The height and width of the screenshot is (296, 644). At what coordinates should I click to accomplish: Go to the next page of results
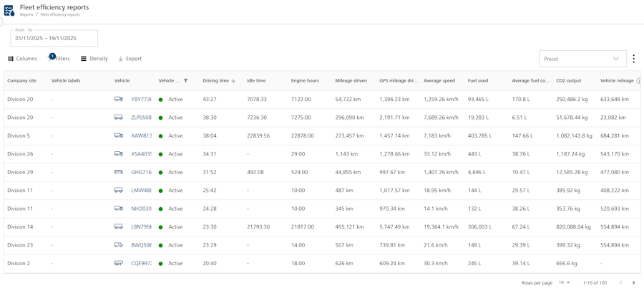633,283
